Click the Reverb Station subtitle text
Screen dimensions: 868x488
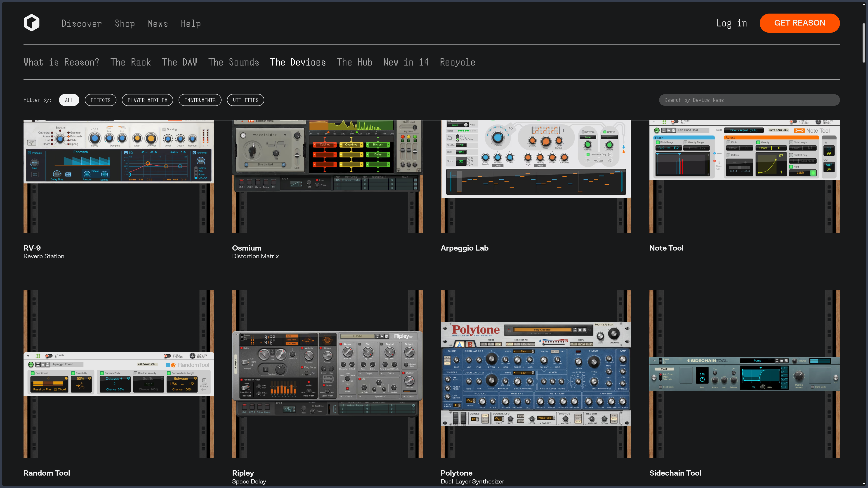tap(44, 256)
